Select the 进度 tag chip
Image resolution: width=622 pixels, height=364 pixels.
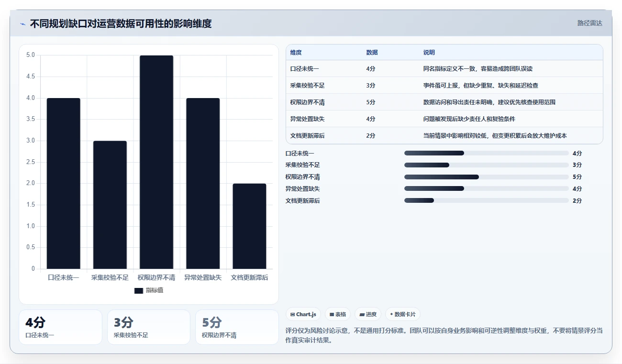368,314
